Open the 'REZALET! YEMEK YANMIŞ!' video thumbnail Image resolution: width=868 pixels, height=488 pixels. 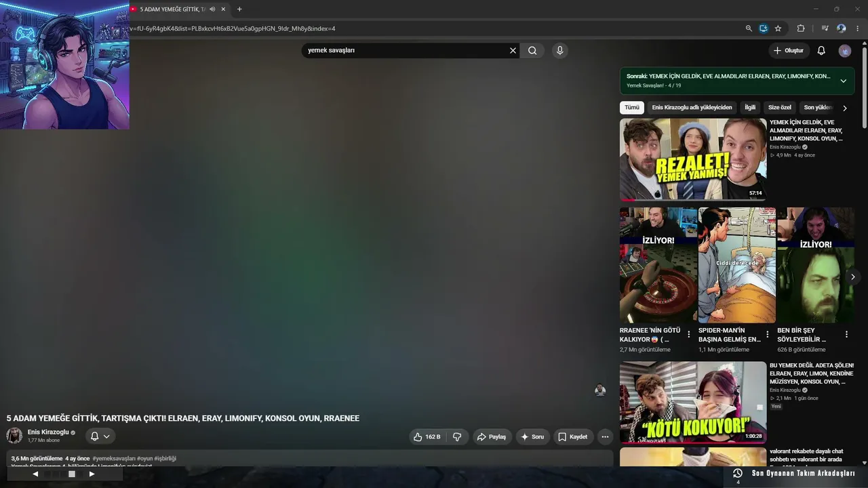click(x=693, y=159)
